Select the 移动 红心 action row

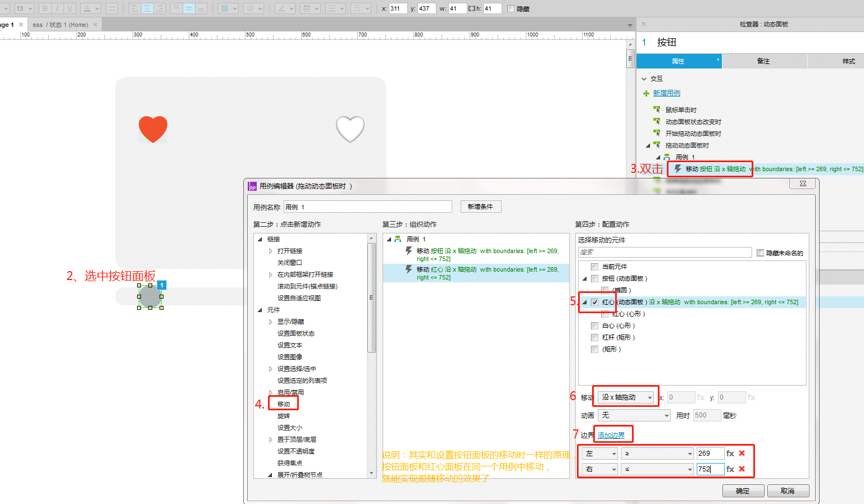[476, 273]
